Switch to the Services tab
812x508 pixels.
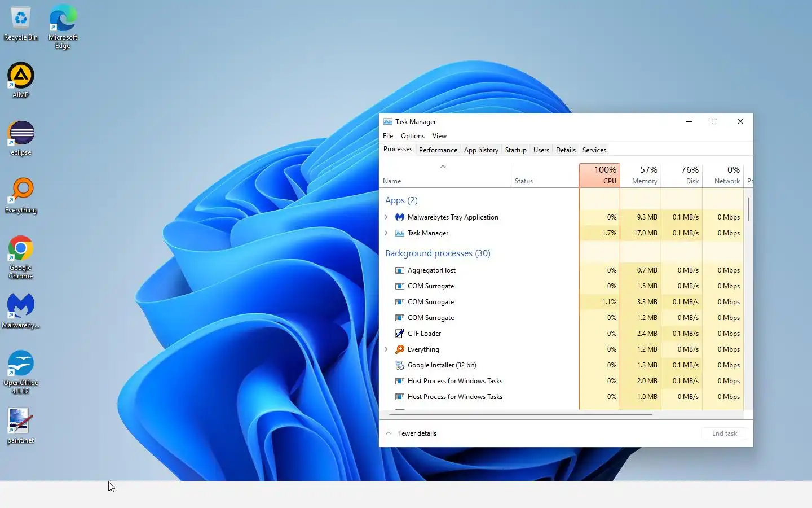point(594,150)
